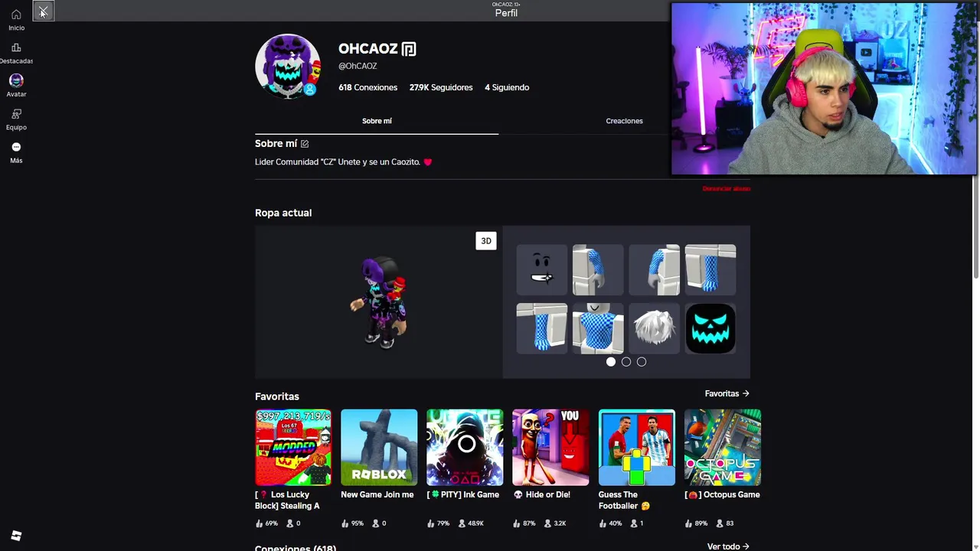Click the OHCAOZ profile avatar picture

point(288,66)
